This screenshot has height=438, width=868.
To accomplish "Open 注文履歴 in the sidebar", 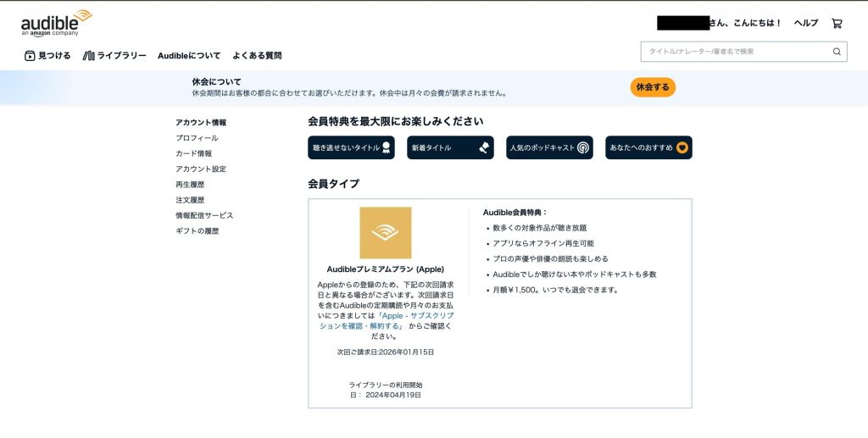I will [x=190, y=200].
